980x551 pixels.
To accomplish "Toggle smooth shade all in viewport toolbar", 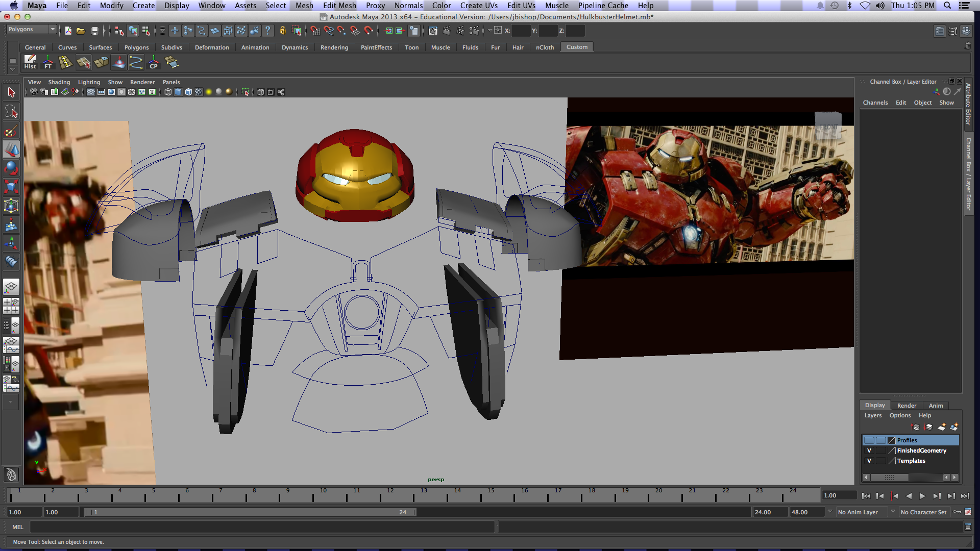I will pos(178,92).
